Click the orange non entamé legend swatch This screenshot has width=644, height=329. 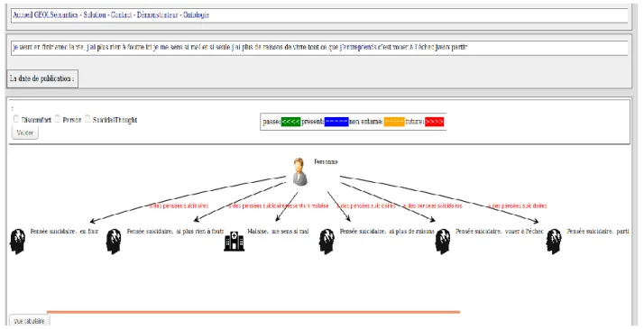pyautogui.click(x=394, y=122)
